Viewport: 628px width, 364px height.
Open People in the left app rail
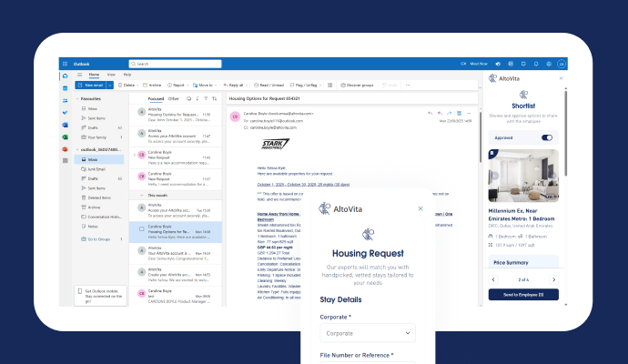65,100
